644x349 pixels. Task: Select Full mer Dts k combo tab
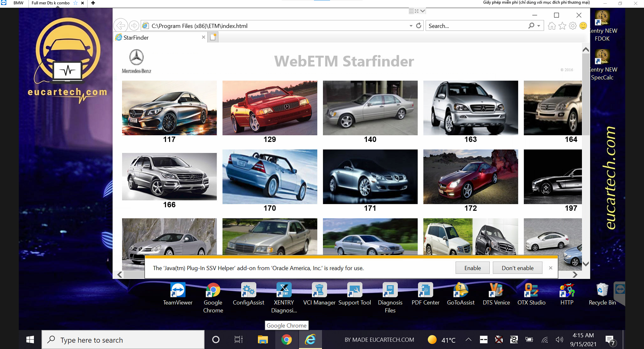coord(51,3)
